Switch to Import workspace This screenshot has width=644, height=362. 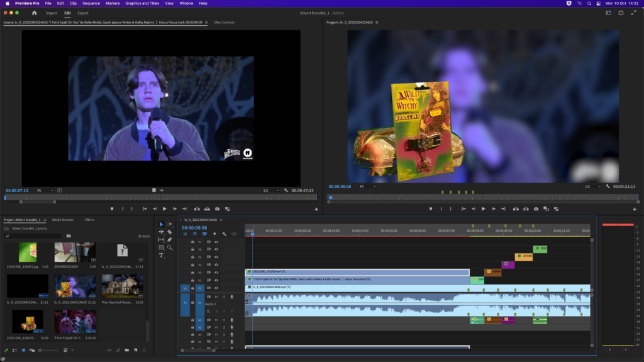tap(52, 13)
